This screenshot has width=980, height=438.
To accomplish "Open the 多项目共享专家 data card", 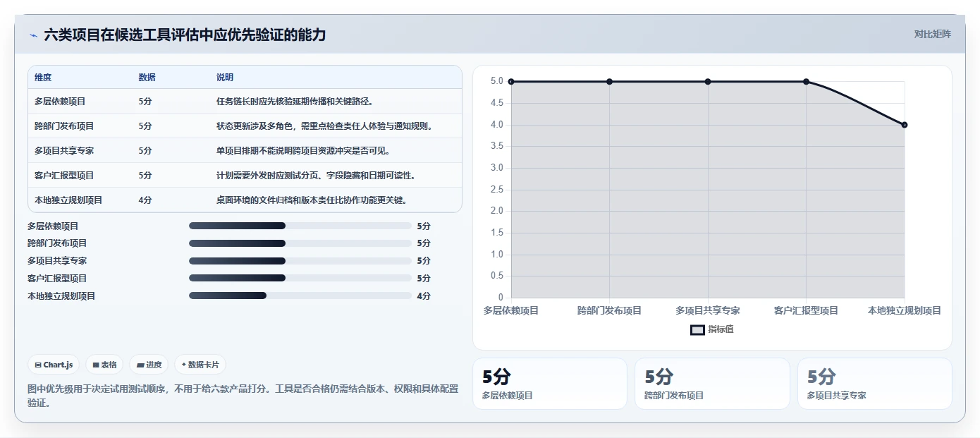I will pyautogui.click(x=874, y=384).
